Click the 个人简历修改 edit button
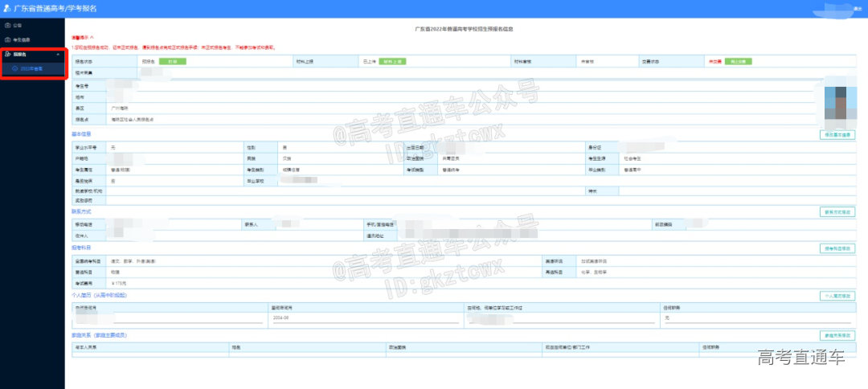Viewport: 868px width, 389px height. point(837,296)
